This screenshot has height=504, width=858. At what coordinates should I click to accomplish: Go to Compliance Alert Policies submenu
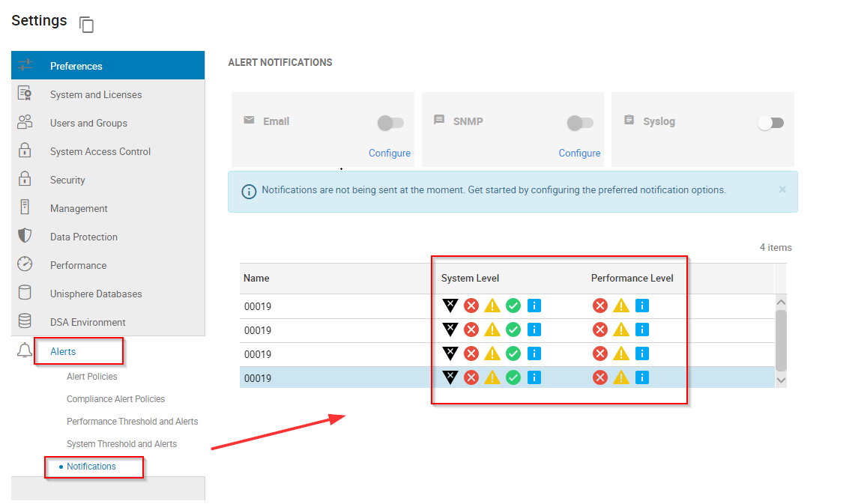[x=115, y=399]
